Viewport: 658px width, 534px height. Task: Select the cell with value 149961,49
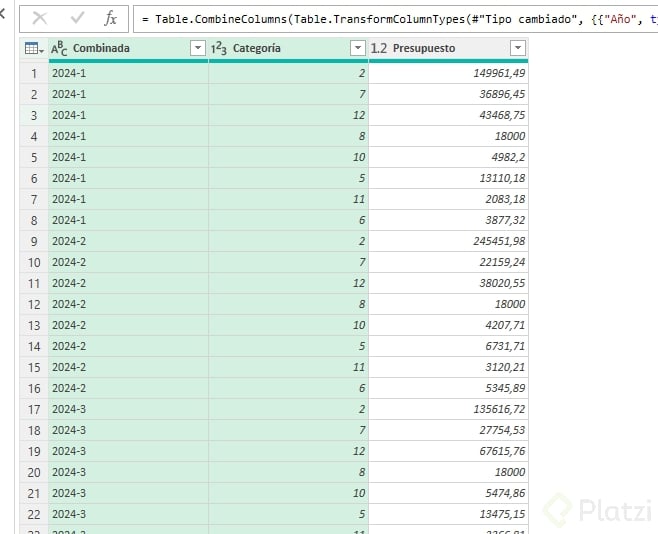pyautogui.click(x=448, y=73)
